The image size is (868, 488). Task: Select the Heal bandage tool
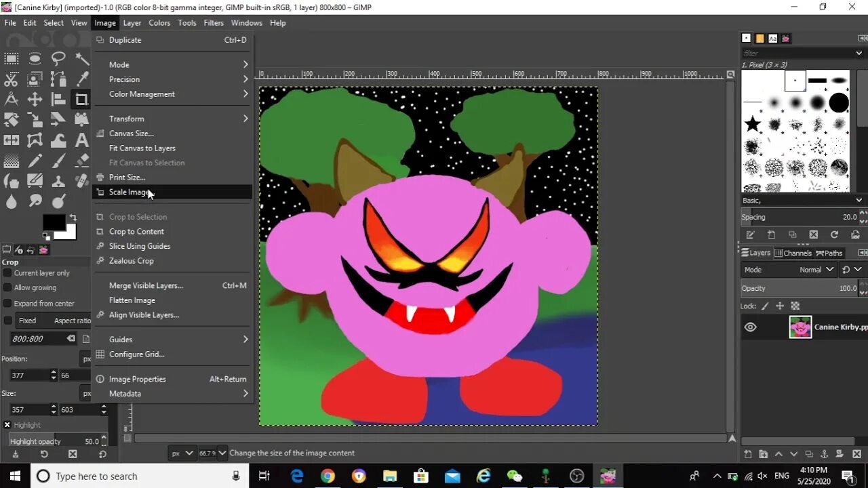click(x=81, y=181)
